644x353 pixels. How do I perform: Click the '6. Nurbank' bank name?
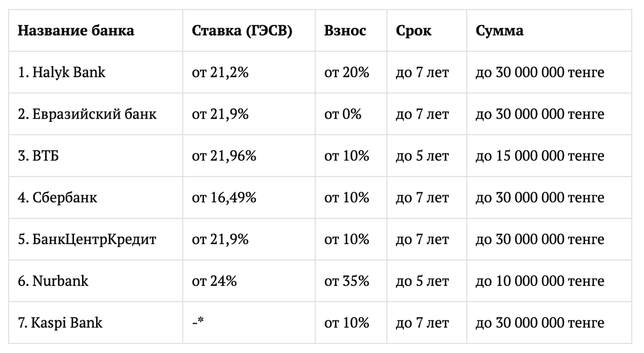53,281
